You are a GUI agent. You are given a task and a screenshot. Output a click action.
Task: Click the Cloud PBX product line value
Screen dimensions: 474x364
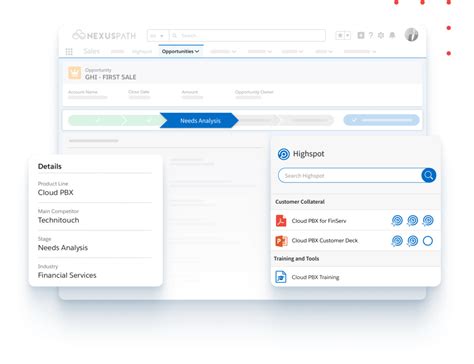[56, 192]
